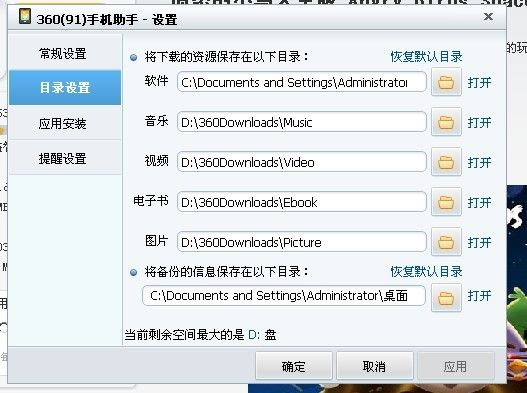Click the 图片 label
Viewport: 527px width, 393px height.
point(156,241)
